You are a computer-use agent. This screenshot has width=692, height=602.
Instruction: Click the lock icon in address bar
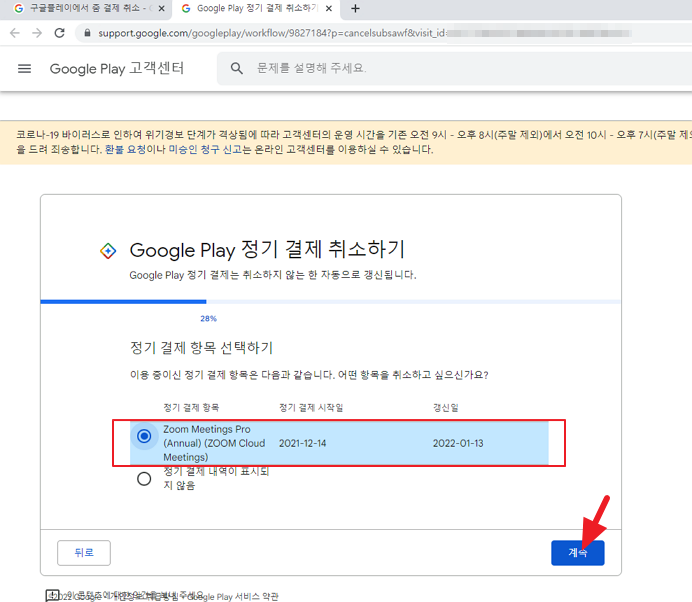tap(87, 33)
